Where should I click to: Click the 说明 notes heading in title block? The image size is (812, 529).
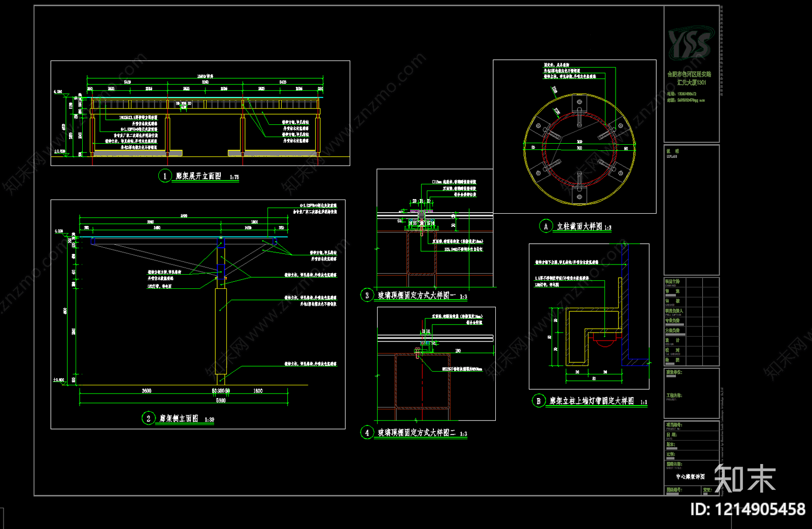click(x=672, y=151)
